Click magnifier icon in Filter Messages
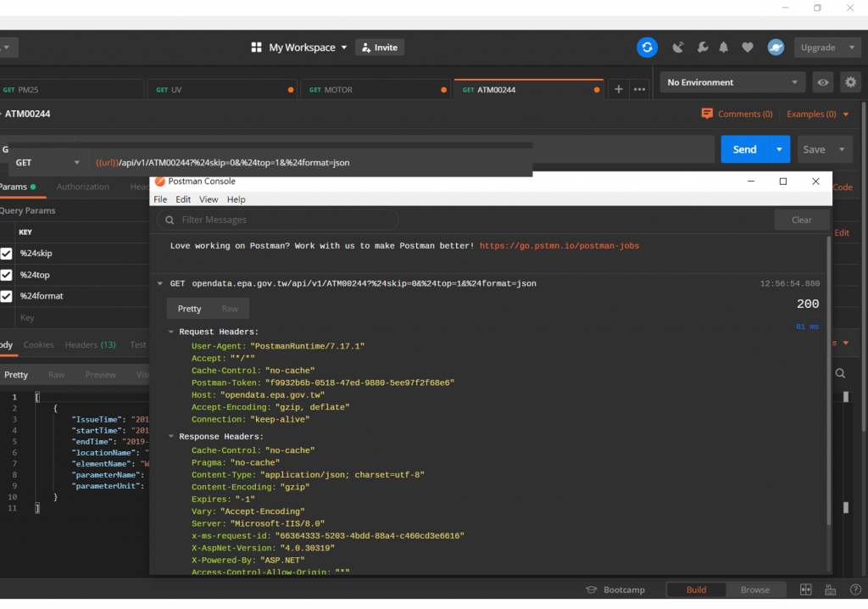Image resolution: width=868 pixels, height=609 pixels. [170, 220]
